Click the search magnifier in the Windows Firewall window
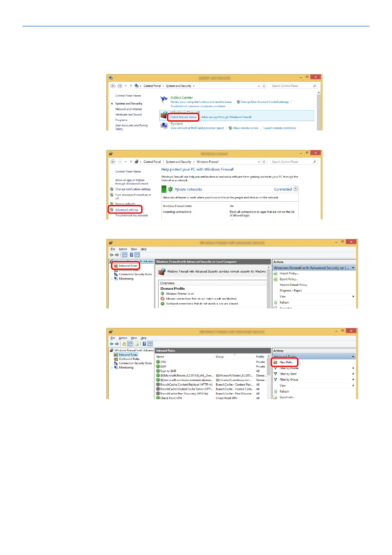Viewport: 392px width, 555px height. tap(314, 162)
